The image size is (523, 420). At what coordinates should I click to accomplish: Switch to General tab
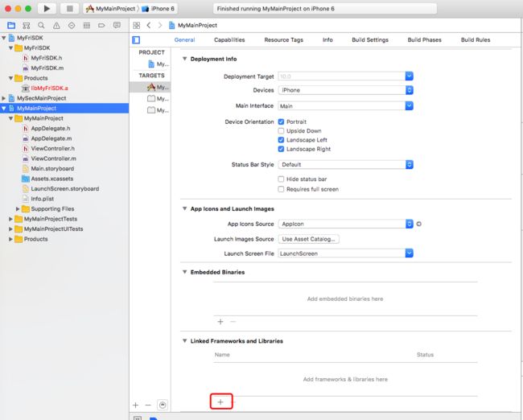pos(184,39)
